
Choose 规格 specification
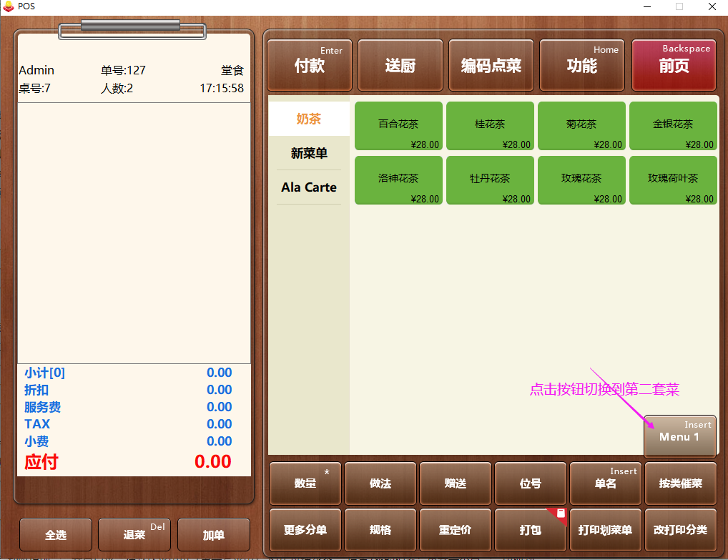(x=380, y=530)
